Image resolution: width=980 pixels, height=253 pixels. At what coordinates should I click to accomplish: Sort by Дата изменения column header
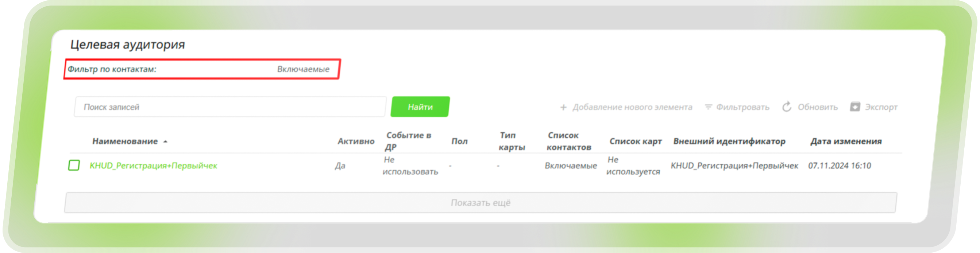(x=845, y=141)
